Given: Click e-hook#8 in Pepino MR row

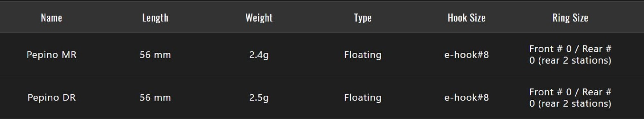Looking at the screenshot, I should coord(467,55).
